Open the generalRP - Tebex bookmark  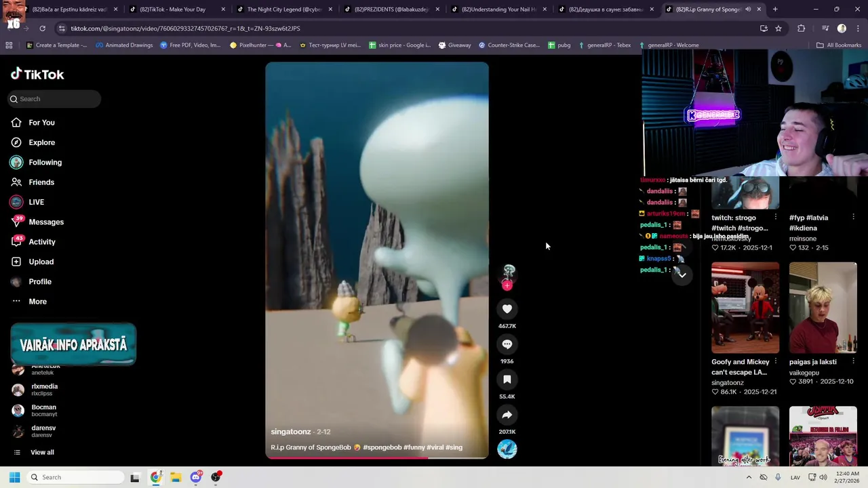pos(604,45)
